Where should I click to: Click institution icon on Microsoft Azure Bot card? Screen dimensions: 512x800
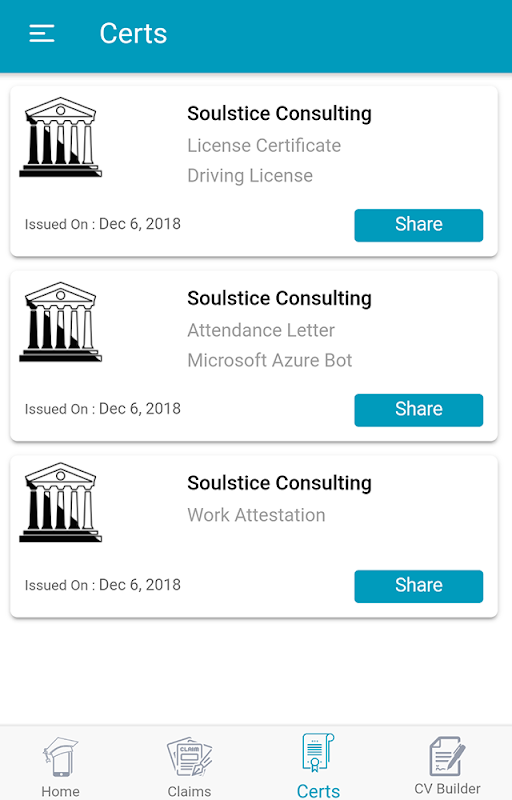[x=61, y=322]
